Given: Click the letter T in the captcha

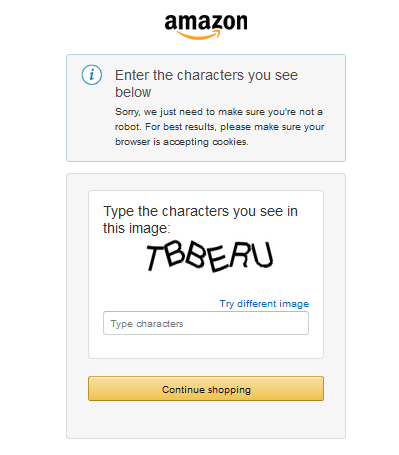Looking at the screenshot, I should [156, 257].
